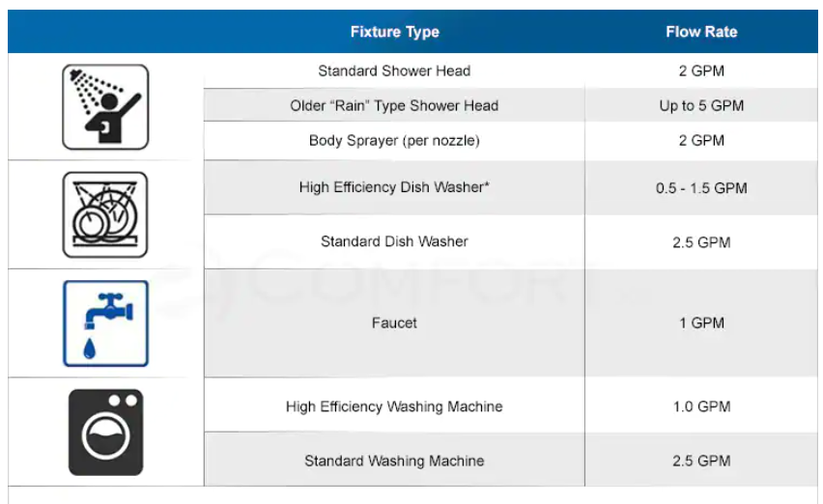Select the Fixture Type column header
Viewport: 823px width, 504px height.
coord(395,32)
